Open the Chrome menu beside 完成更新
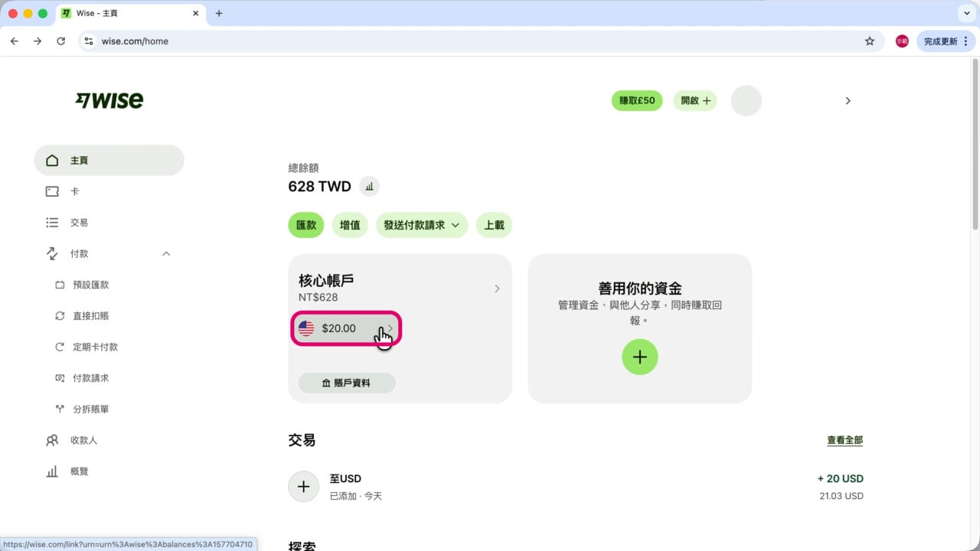This screenshot has height=551, width=980. coord(967,41)
